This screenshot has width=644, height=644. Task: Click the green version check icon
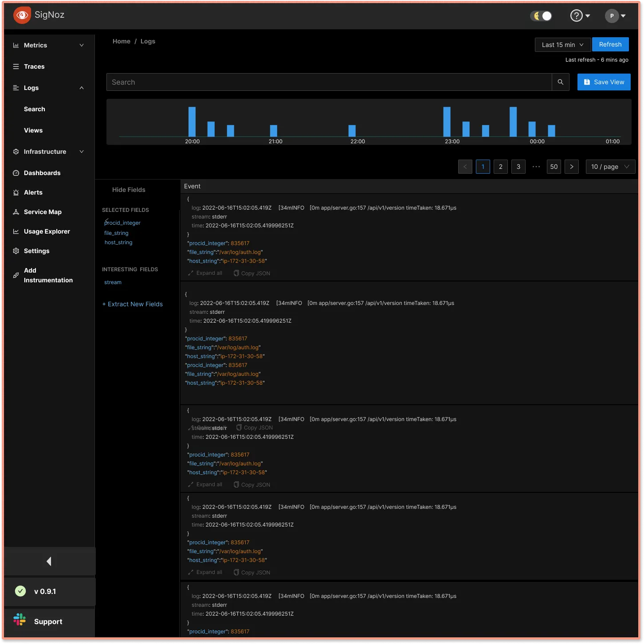pyautogui.click(x=20, y=591)
